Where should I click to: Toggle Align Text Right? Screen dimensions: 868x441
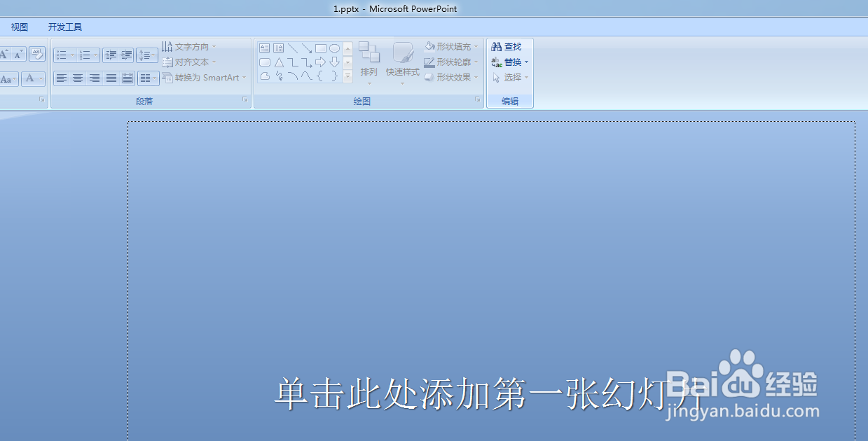point(94,78)
